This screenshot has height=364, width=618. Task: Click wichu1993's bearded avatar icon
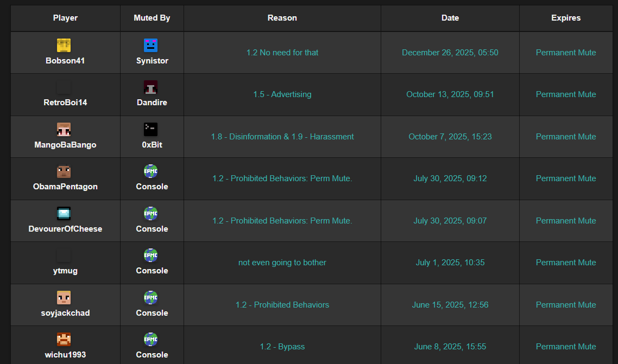(64, 340)
